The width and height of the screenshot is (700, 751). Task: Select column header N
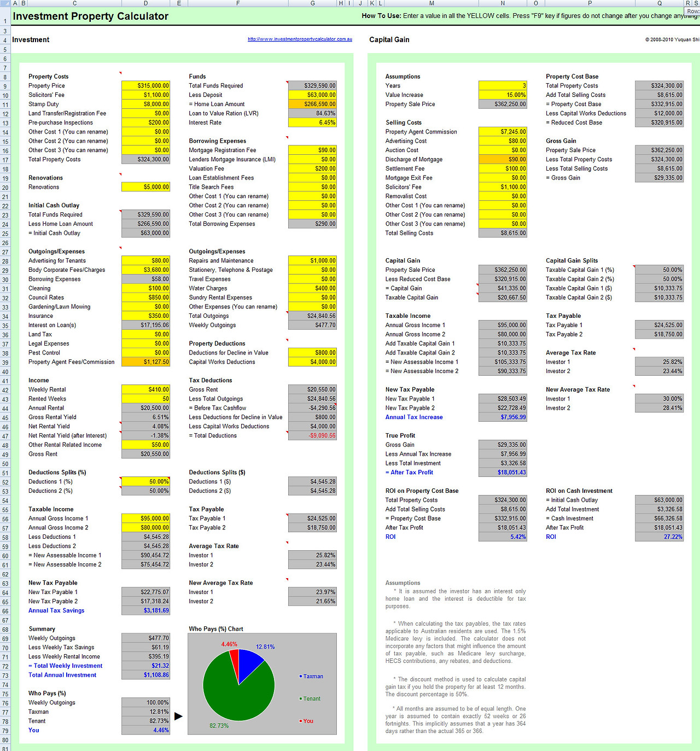503,3
